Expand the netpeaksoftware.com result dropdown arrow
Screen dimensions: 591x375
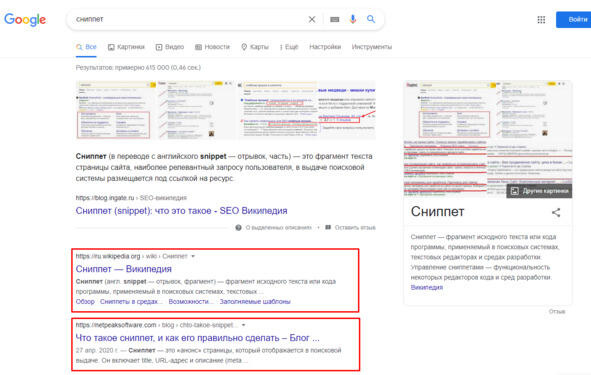(243, 325)
